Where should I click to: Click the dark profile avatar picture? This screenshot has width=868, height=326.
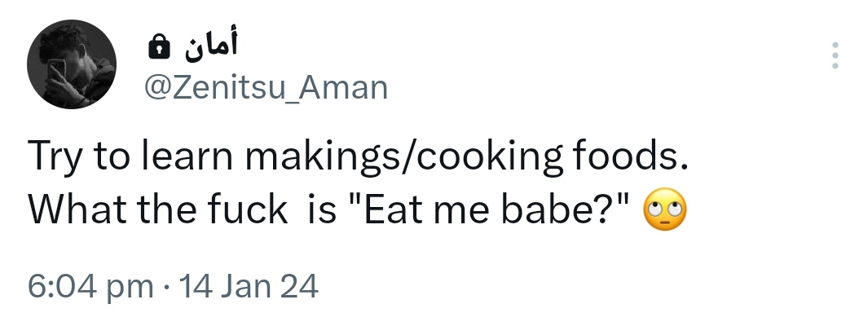[x=72, y=65]
